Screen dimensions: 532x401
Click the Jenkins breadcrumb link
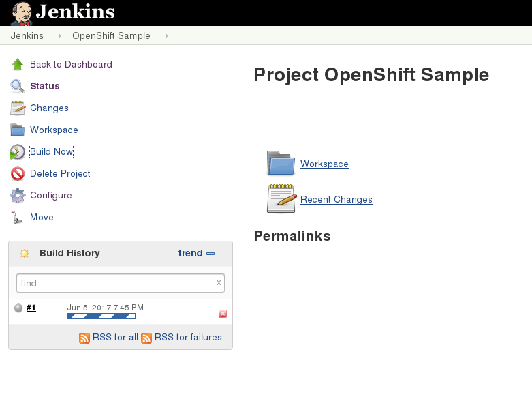27,35
